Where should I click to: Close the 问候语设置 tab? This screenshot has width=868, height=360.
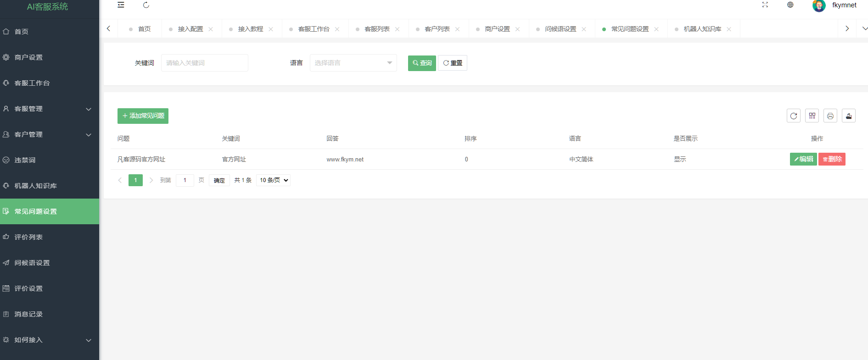pyautogui.click(x=584, y=29)
